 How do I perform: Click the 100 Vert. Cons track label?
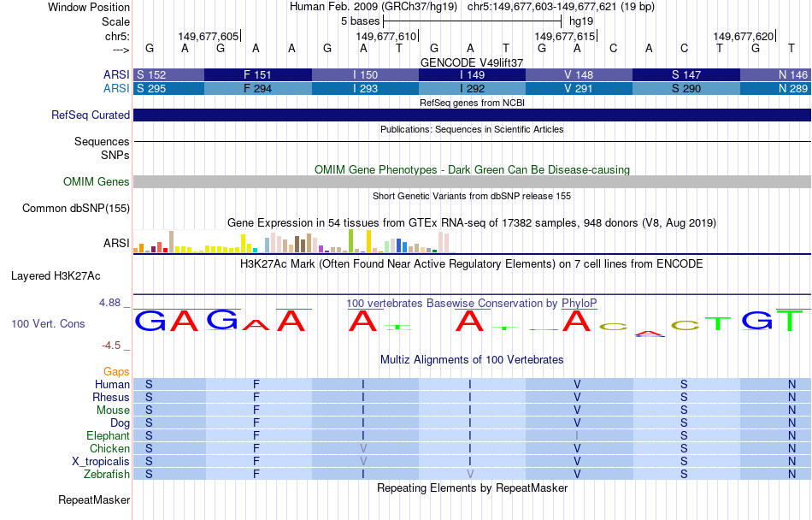[x=48, y=323]
